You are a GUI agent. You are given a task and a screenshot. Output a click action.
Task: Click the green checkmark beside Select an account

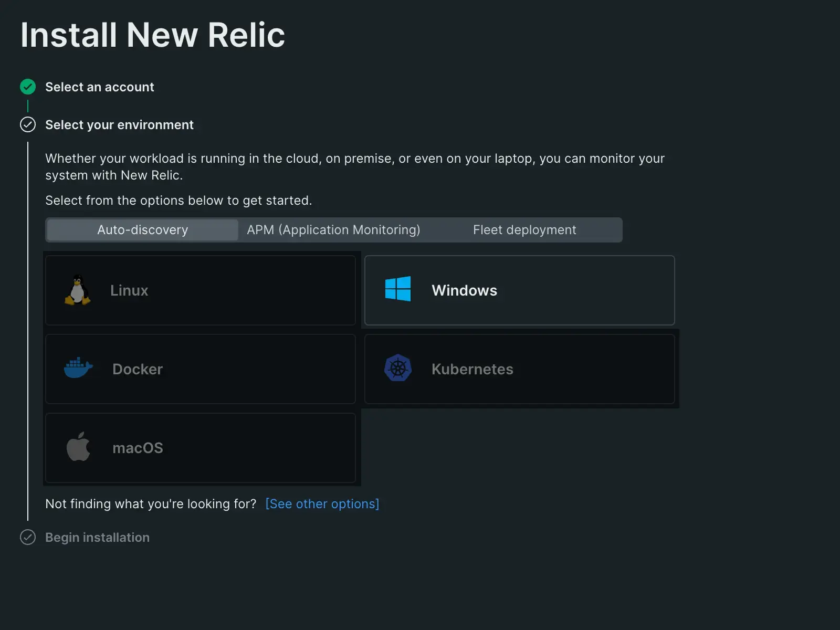coord(28,87)
